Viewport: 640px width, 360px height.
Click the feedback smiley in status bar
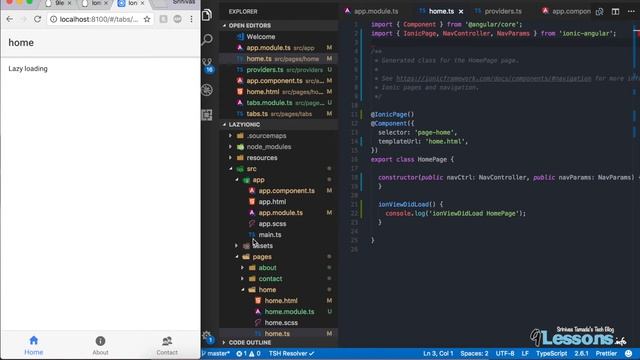[629, 353]
